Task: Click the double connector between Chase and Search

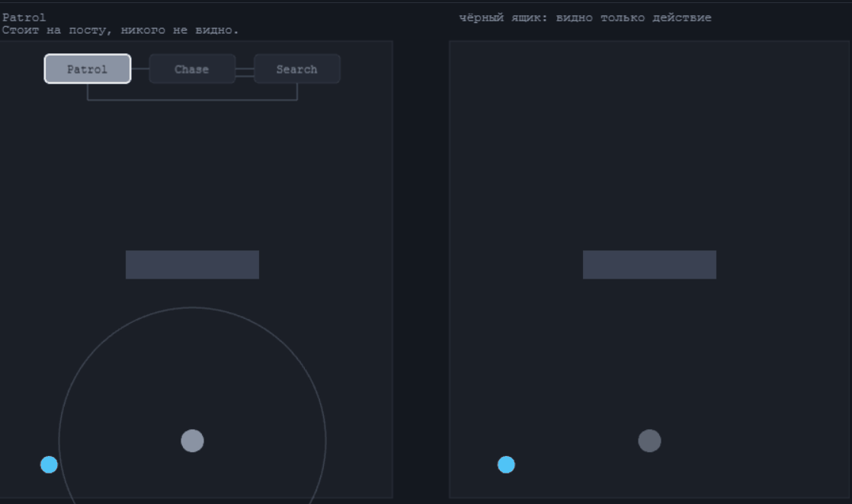Action: click(x=245, y=72)
